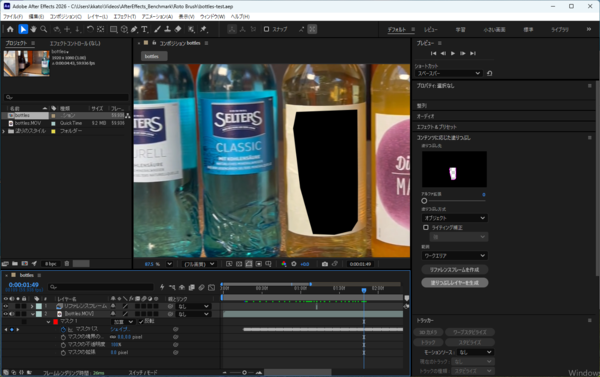Select the Rotation tool
This screenshot has height=377, width=600.
click(x=90, y=29)
